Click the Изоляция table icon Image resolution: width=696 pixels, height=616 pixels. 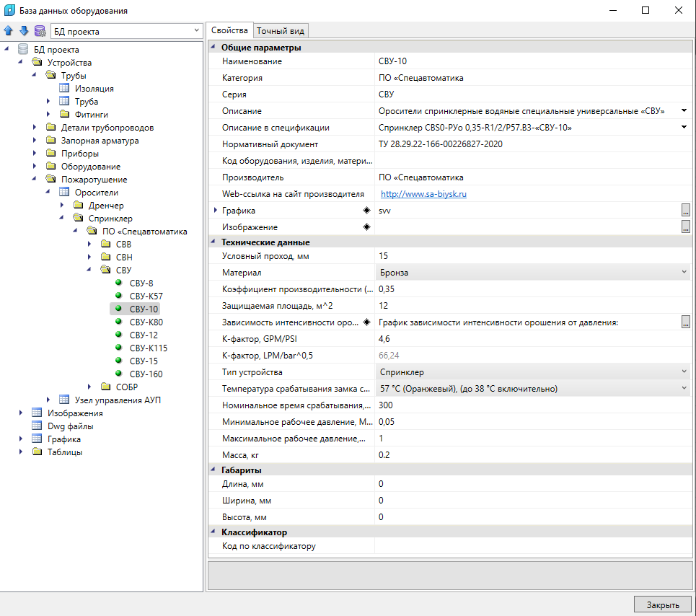64,88
